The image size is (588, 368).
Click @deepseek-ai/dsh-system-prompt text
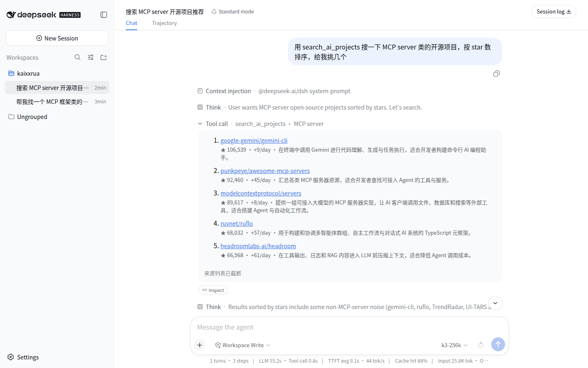pyautogui.click(x=304, y=91)
